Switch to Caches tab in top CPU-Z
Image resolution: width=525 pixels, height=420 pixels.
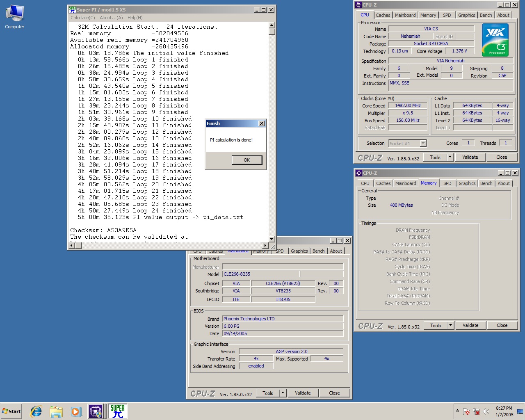[383, 15]
